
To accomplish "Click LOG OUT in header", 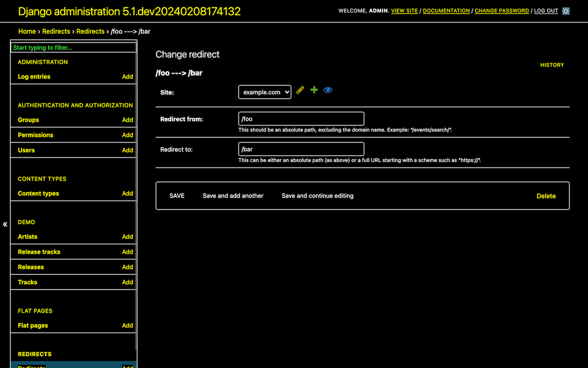I will 546,11.
